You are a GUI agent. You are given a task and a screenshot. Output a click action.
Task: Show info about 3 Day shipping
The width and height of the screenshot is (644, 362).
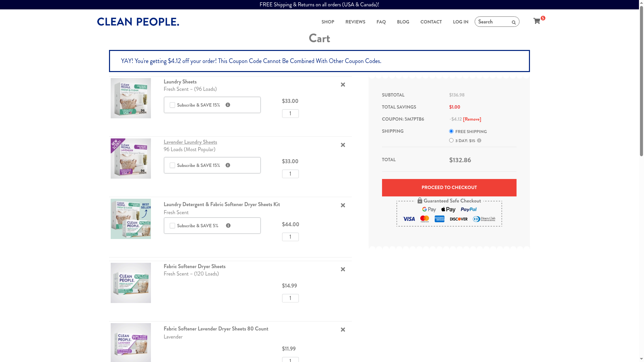tap(479, 140)
